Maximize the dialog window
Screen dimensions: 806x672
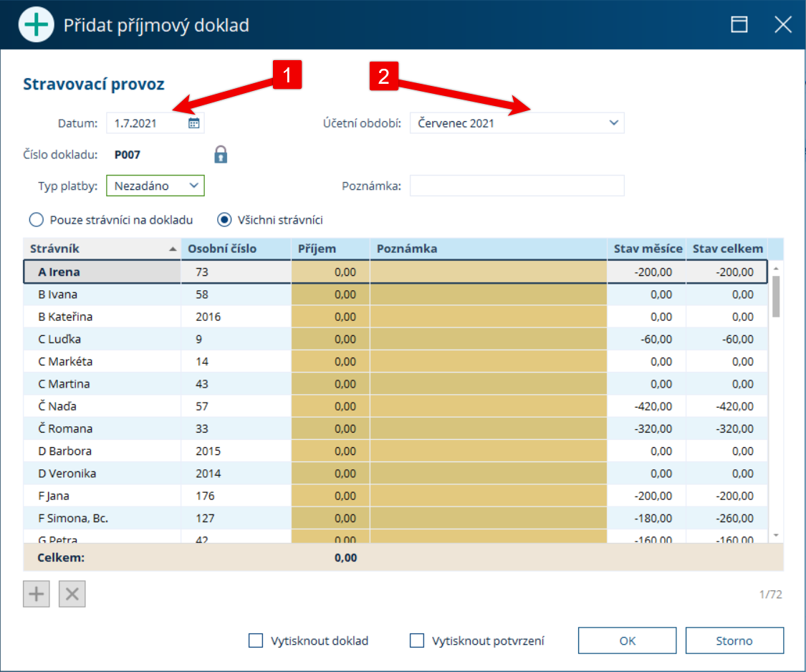739,24
